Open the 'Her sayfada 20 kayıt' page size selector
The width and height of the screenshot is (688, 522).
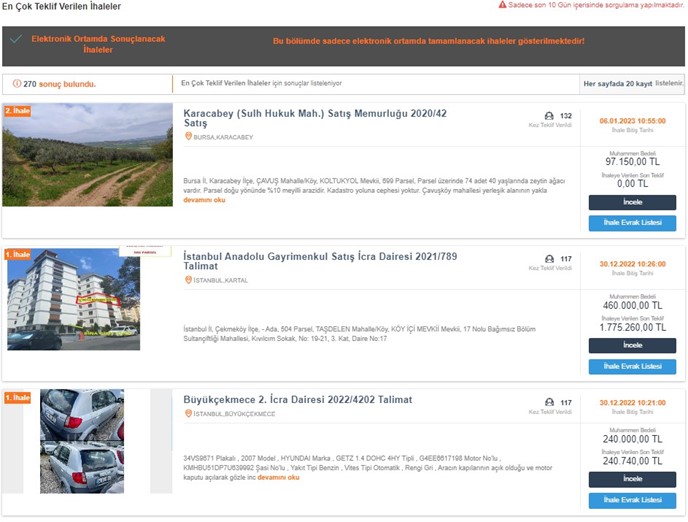pyautogui.click(x=617, y=83)
